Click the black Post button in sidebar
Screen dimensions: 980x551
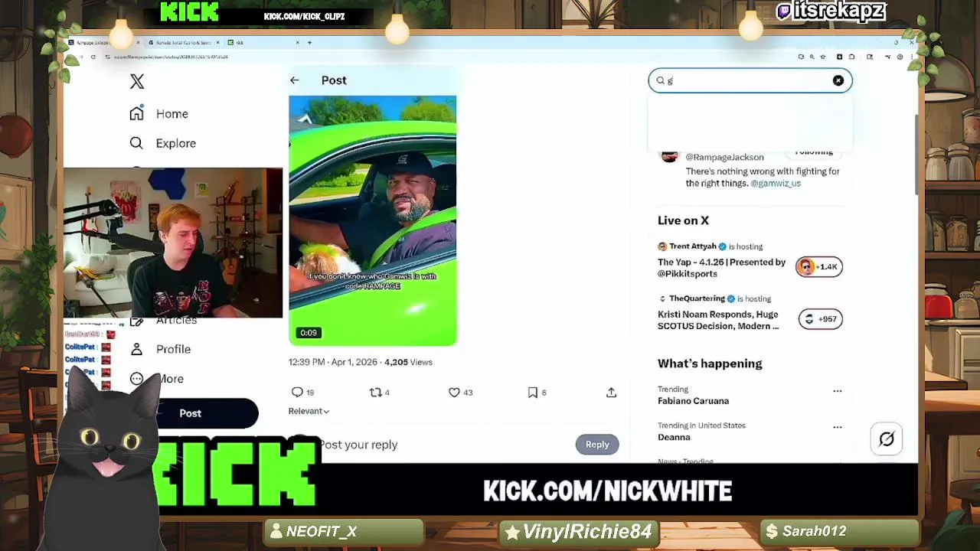[191, 413]
